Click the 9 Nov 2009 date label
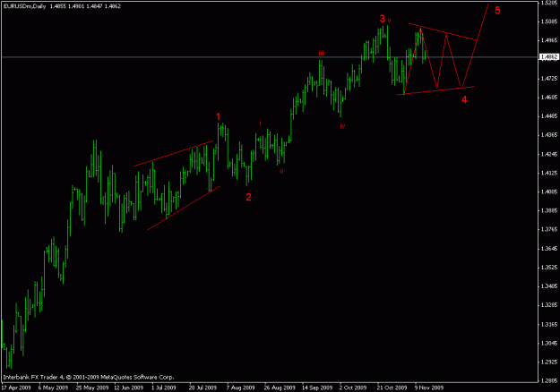 click(429, 388)
